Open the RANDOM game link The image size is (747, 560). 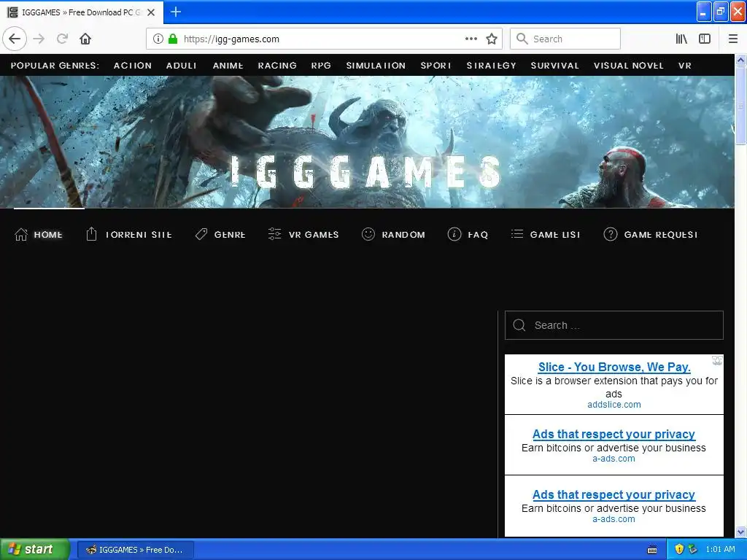point(403,235)
